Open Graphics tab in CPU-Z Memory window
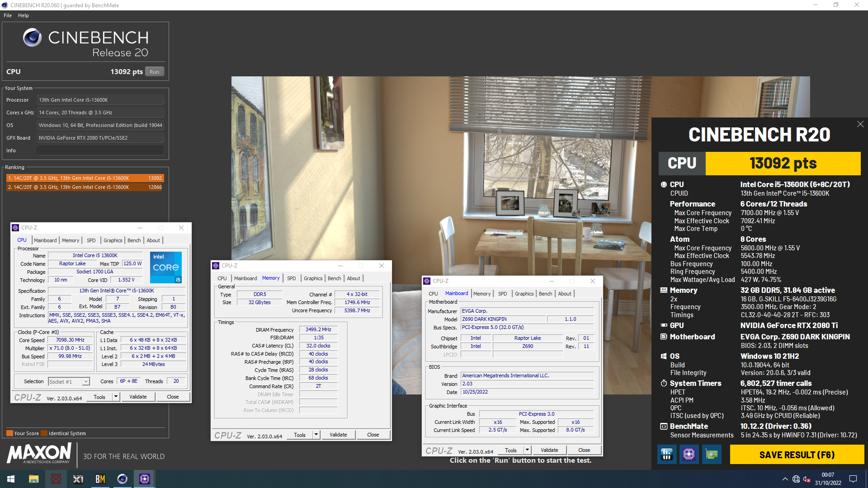 (x=313, y=278)
